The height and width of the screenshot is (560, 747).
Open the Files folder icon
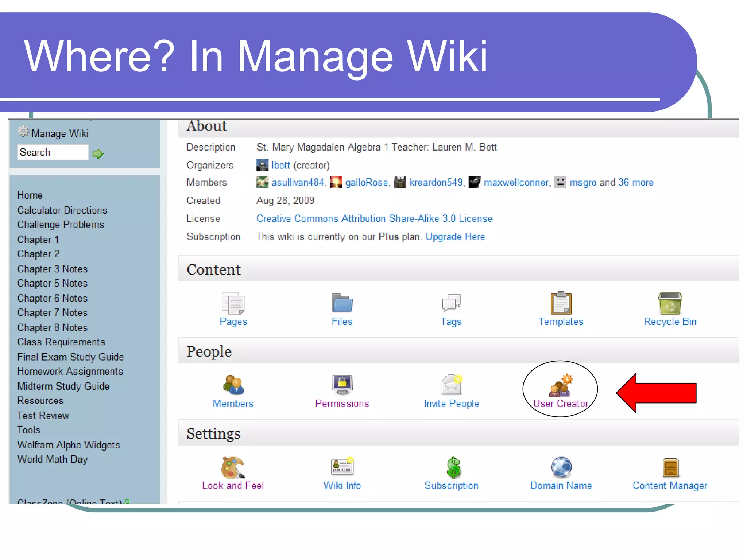coord(342,303)
